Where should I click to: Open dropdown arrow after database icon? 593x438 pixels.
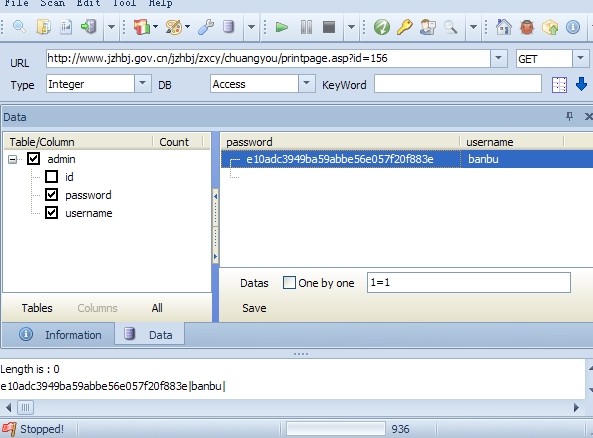251,27
